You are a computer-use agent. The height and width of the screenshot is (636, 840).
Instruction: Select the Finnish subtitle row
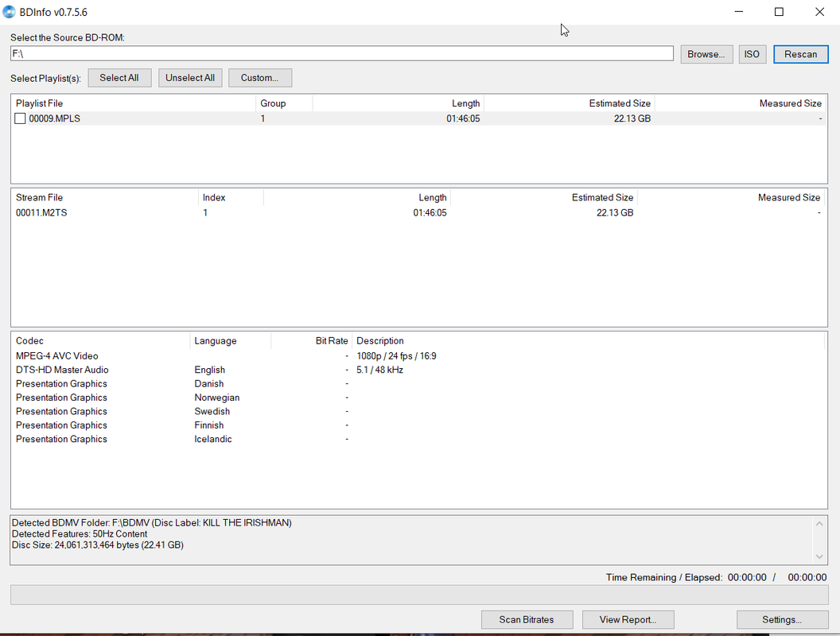418,425
